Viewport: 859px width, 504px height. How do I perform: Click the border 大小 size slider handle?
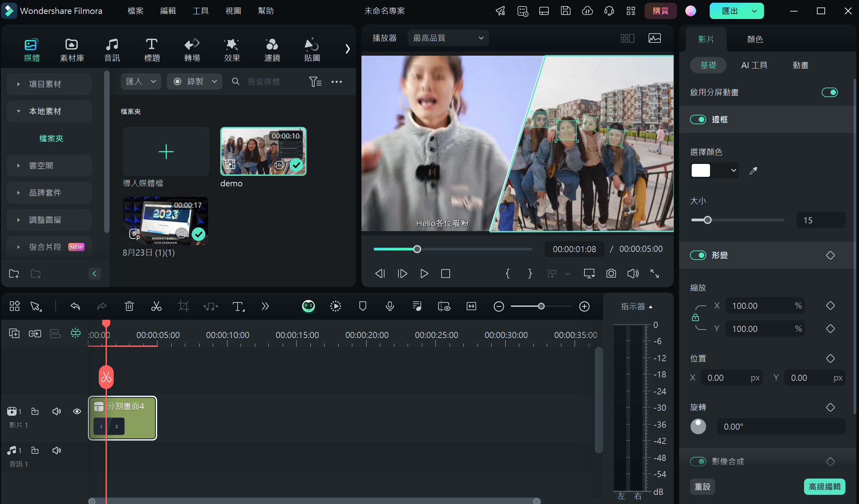pos(708,220)
